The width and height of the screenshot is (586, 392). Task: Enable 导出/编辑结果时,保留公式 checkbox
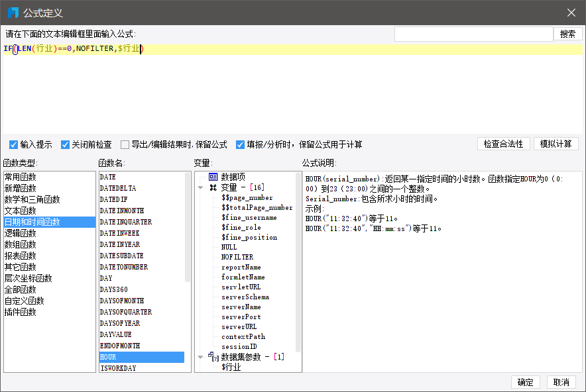point(125,144)
